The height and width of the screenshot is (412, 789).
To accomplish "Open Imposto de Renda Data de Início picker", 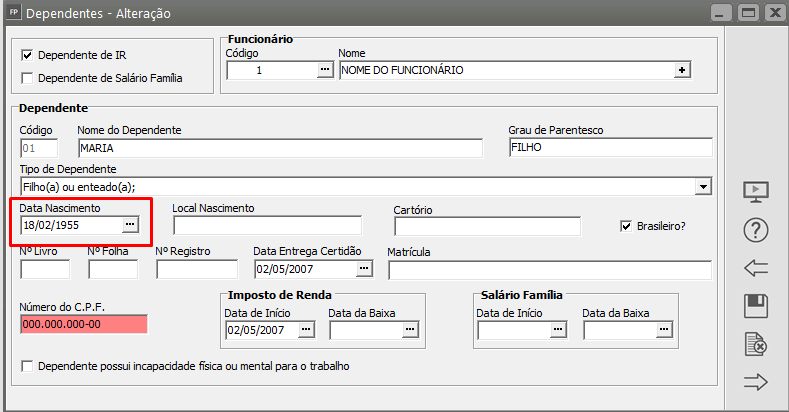I will coord(306,330).
